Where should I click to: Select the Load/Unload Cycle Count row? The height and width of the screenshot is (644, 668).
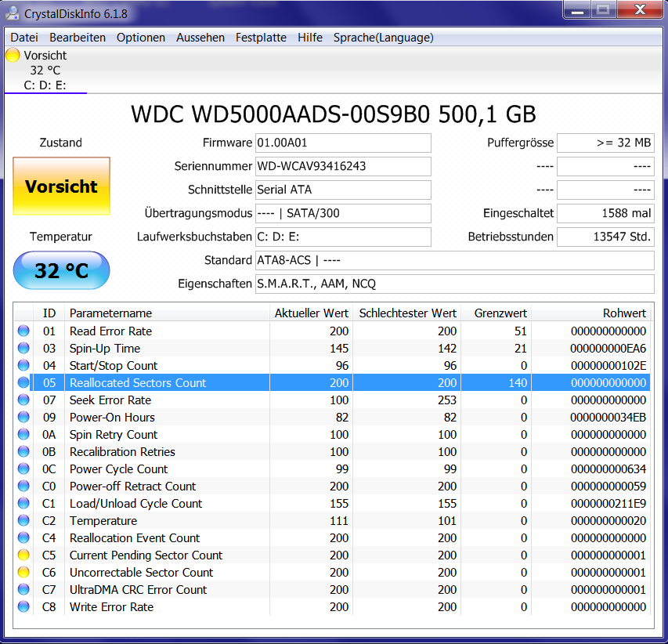tap(332, 503)
